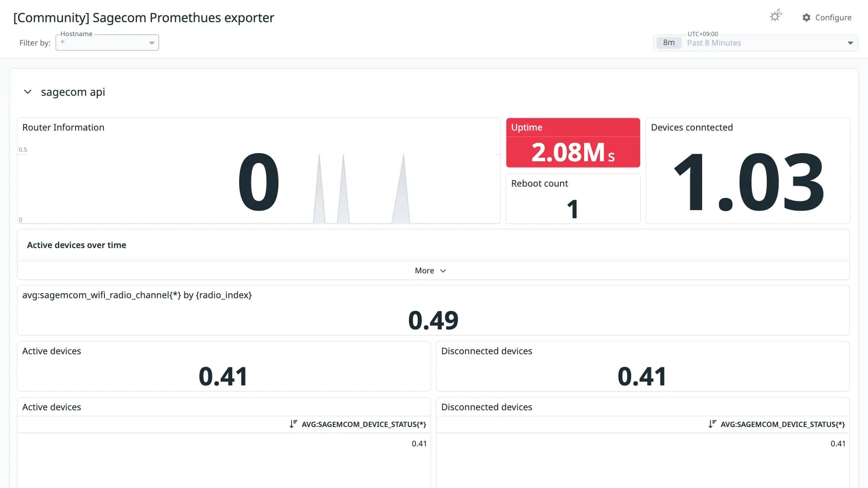
Task: Sort Active devices table by AVG:SAGEMCOM_DEVICE_STATUS
Action: 358,424
